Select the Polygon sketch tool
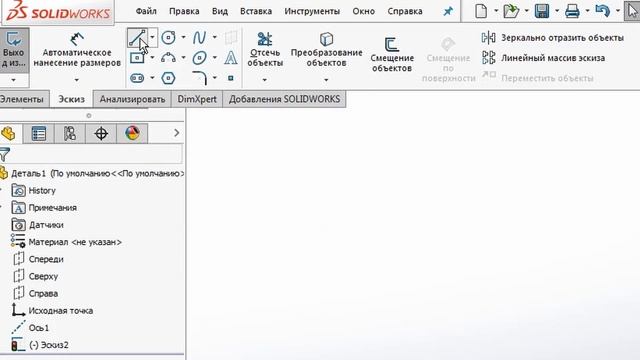The height and width of the screenshot is (360, 640). 168,78
